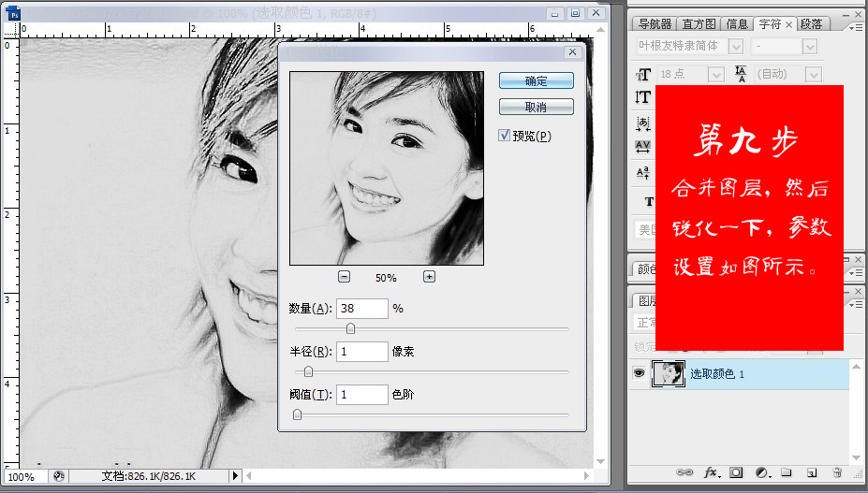
Task: Switch to the 段落 tab
Action: pos(812,23)
